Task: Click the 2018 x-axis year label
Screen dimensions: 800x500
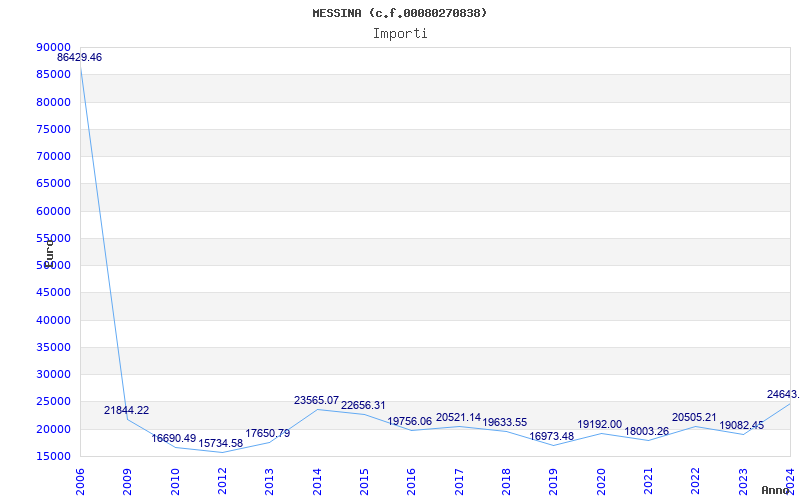Action: pyautogui.click(x=506, y=482)
